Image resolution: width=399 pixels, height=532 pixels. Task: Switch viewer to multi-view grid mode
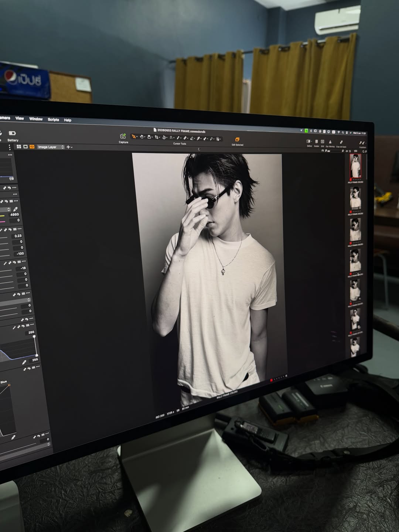click(19, 147)
